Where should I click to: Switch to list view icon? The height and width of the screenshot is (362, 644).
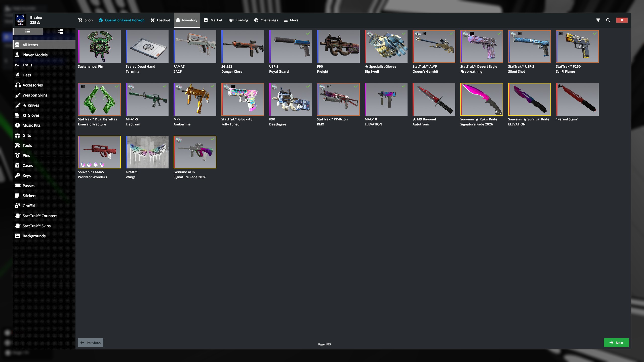(x=28, y=31)
